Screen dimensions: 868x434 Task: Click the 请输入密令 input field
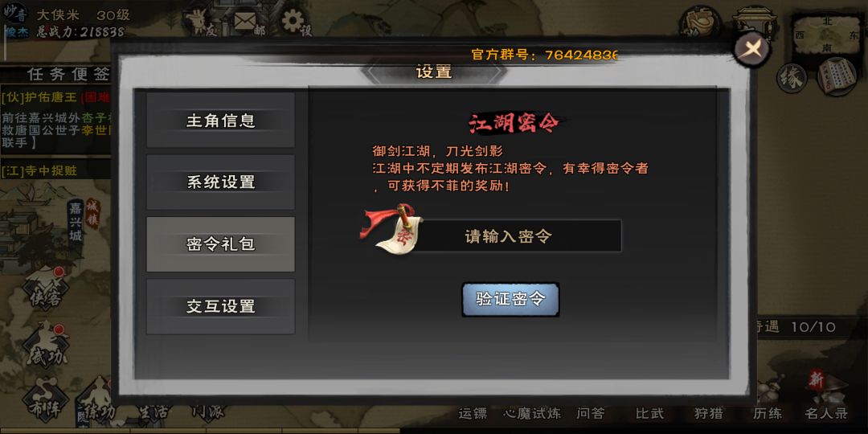click(x=510, y=236)
